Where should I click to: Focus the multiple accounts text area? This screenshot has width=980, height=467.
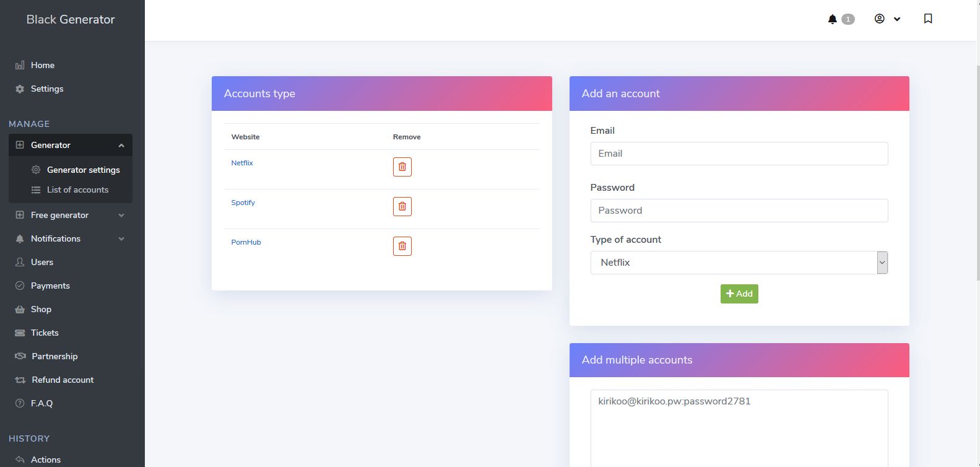tap(739, 427)
